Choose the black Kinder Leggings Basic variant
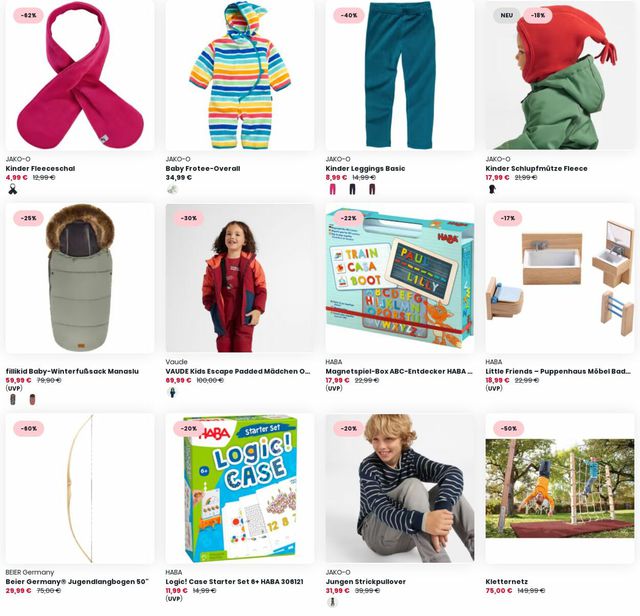The width and height of the screenshot is (640, 616). coord(352,189)
